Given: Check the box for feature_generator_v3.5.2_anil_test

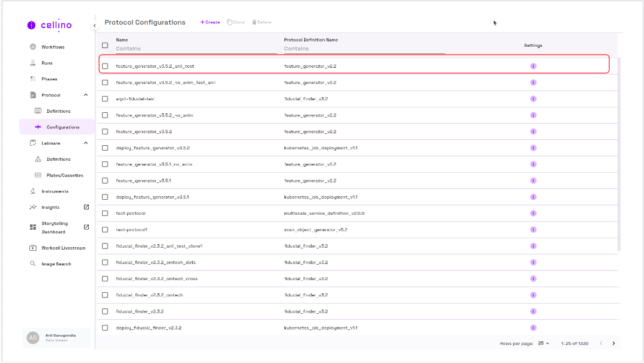Looking at the screenshot, I should point(105,66).
